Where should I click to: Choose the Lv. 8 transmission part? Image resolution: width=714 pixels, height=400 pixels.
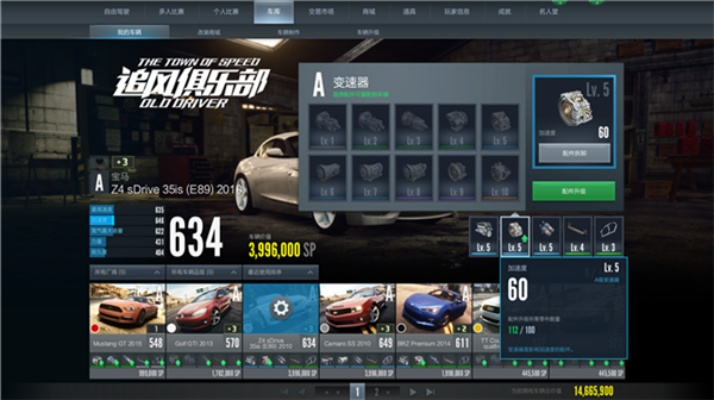(414, 175)
